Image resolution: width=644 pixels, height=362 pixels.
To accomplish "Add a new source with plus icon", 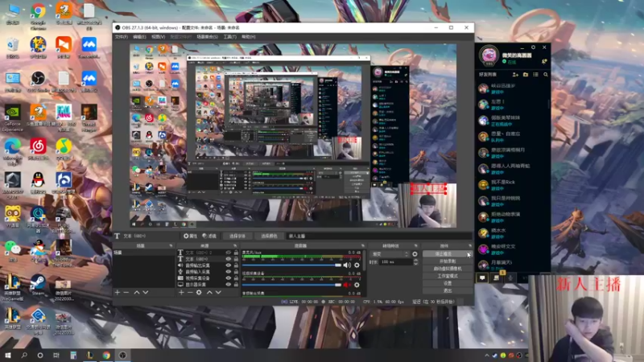I will tap(181, 292).
